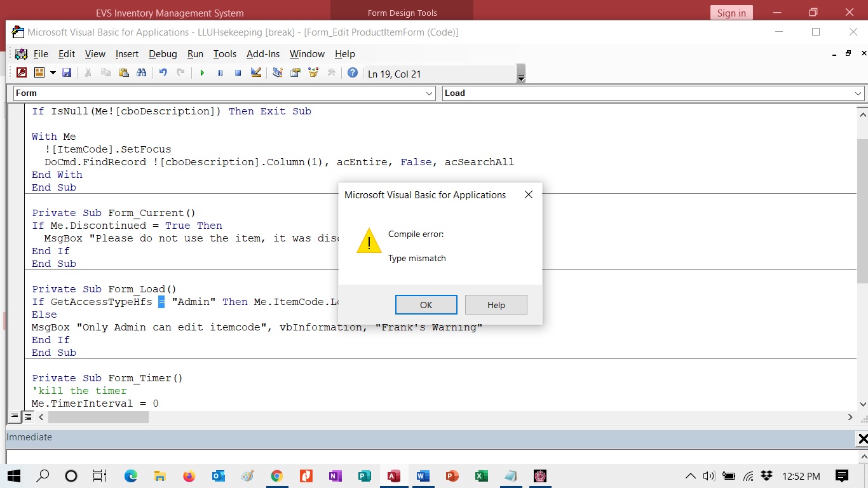The image size is (868, 488).
Task: Open the Project Explorer icon
Action: (277, 73)
